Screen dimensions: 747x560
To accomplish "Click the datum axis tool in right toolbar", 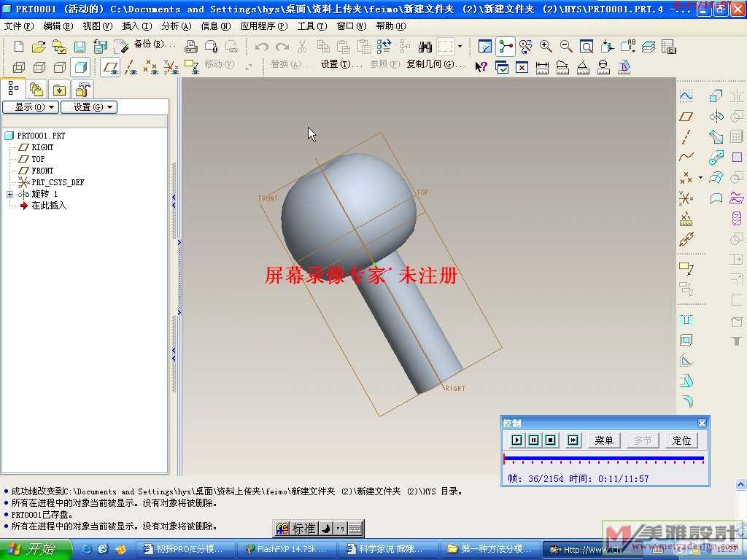I will click(x=686, y=136).
